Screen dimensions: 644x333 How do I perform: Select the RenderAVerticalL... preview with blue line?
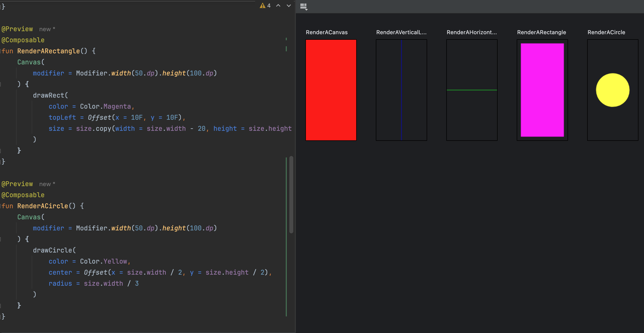(401, 90)
